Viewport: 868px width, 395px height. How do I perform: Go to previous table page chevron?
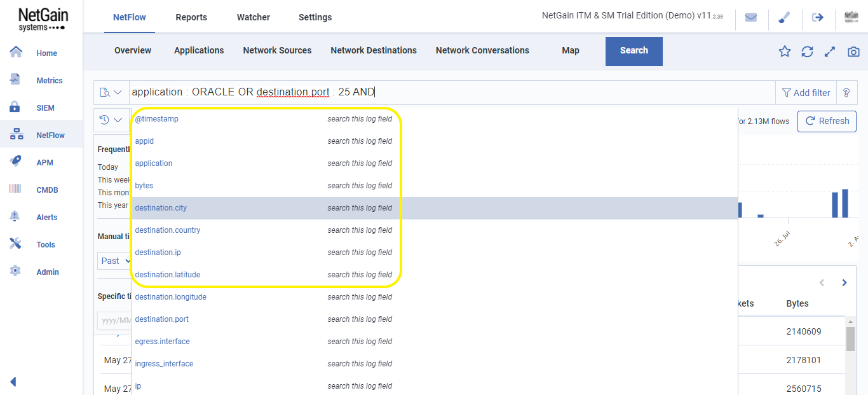point(822,282)
